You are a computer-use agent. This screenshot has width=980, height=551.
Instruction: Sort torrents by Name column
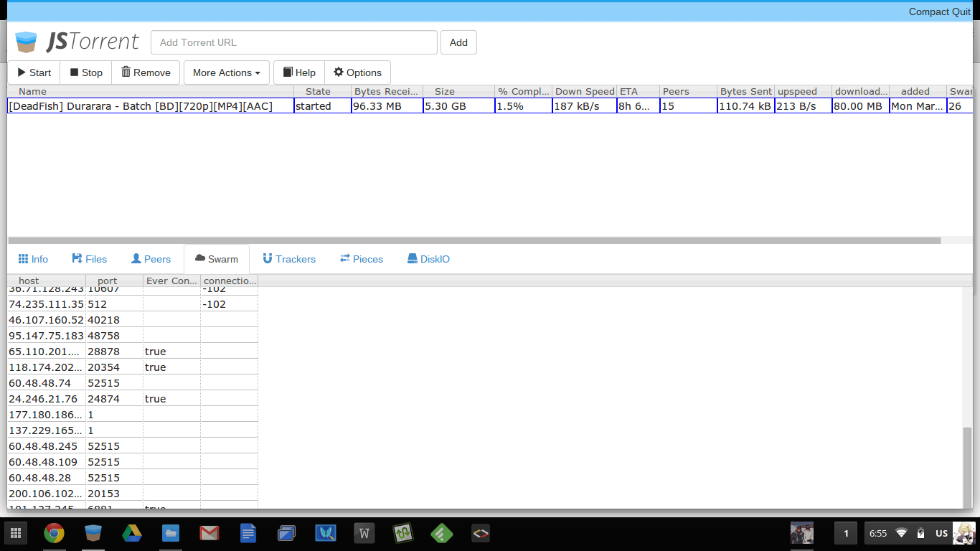pos(151,91)
